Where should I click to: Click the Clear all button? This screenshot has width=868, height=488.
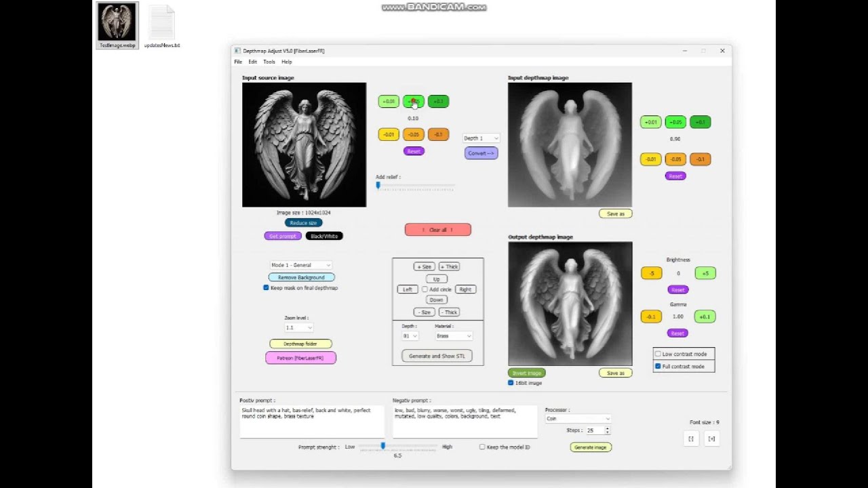(438, 230)
